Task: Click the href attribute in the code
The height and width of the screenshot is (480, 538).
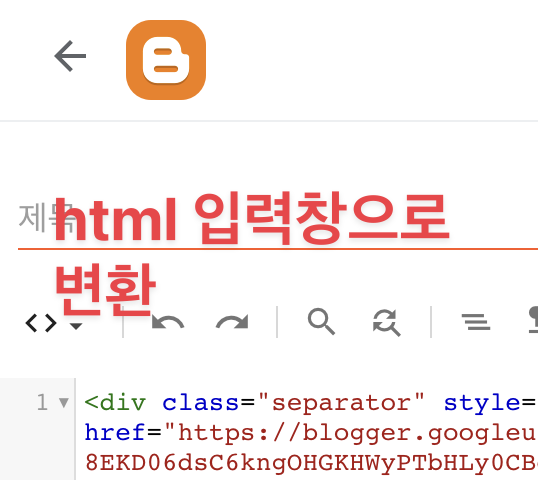Action: tap(115, 432)
